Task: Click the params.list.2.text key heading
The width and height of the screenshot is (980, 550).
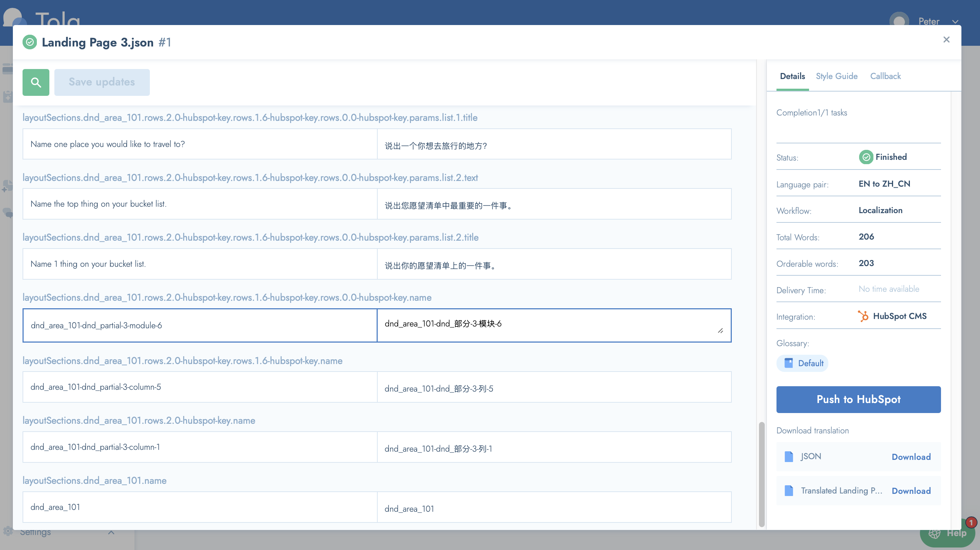Action: (x=250, y=178)
